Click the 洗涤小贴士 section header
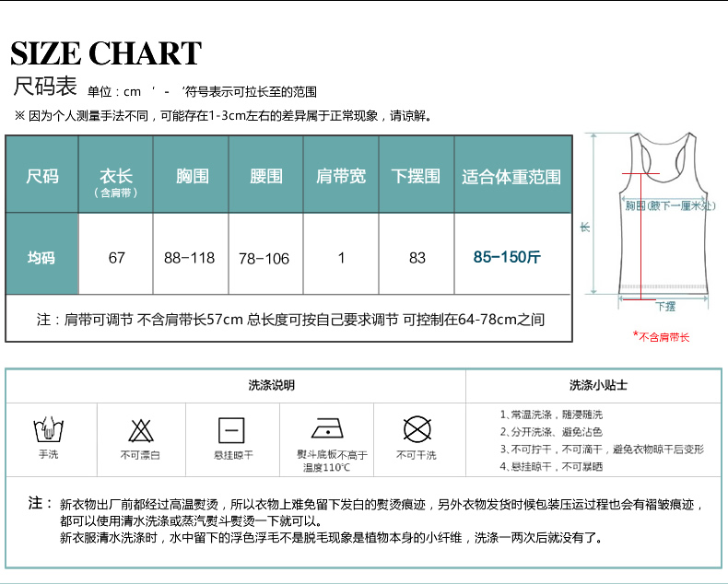This screenshot has width=728, height=584. [x=598, y=385]
